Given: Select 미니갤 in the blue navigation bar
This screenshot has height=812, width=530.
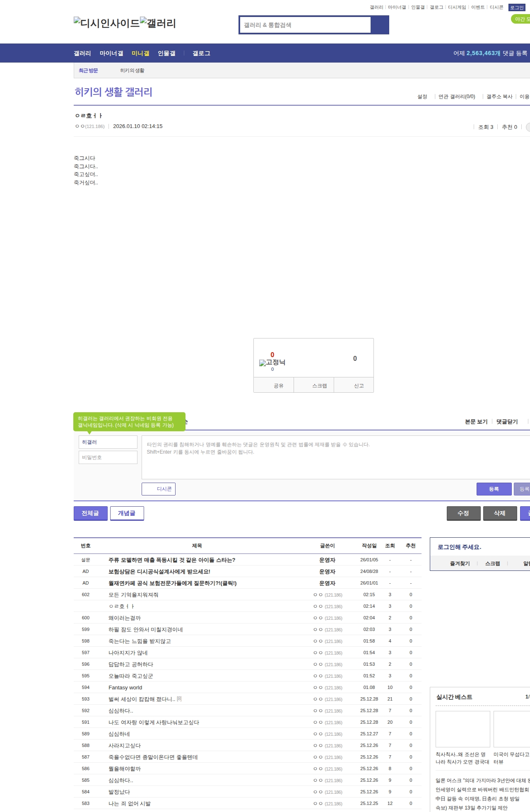Looking at the screenshot, I should (x=140, y=53).
